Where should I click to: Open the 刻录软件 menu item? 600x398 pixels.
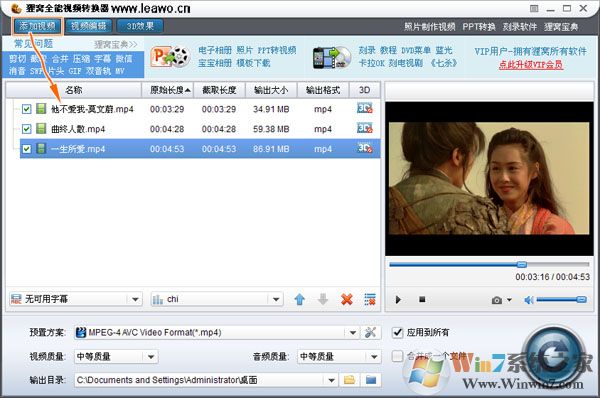520,27
